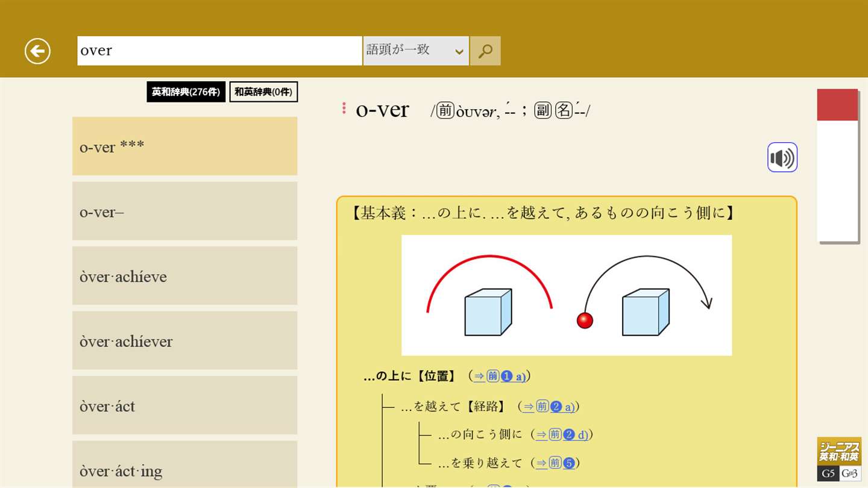This screenshot has width=868, height=488.
Task: Open the Genius G5 G和3 dictionary logo
Action: [839, 459]
